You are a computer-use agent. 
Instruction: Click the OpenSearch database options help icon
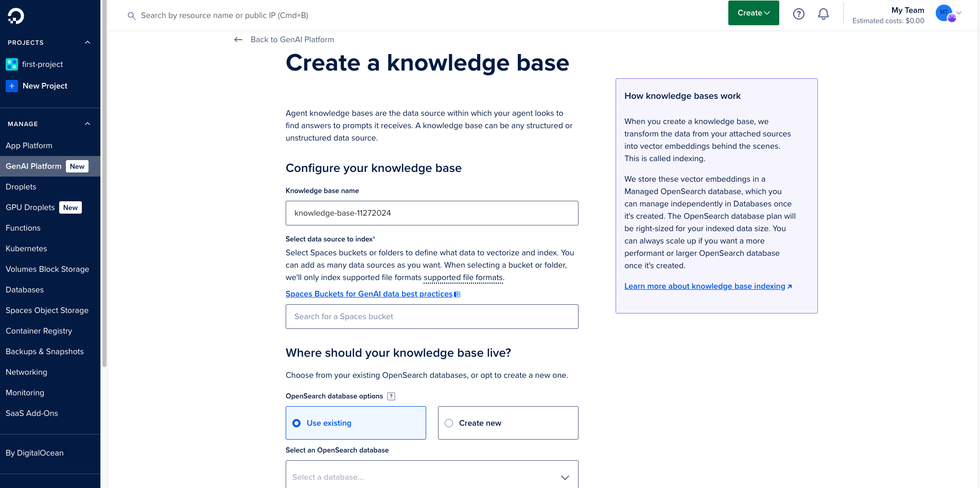[391, 396]
